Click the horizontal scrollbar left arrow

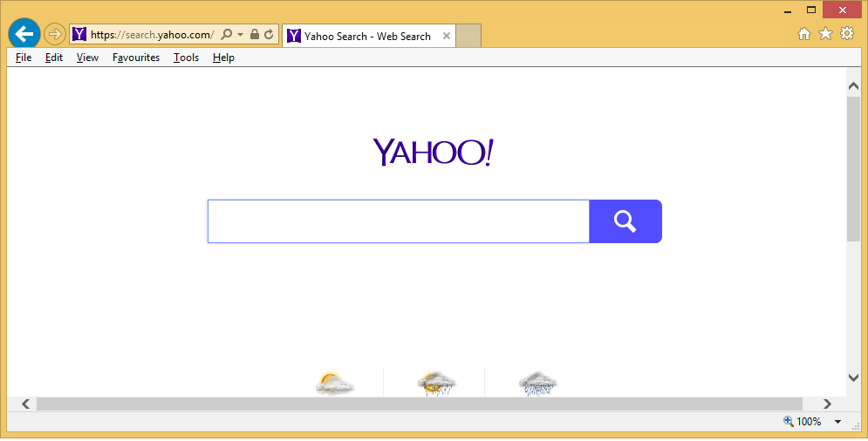[25, 404]
